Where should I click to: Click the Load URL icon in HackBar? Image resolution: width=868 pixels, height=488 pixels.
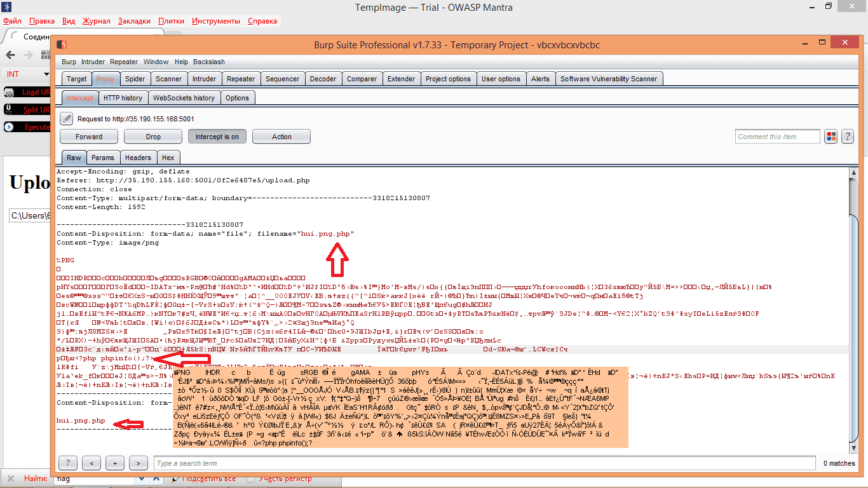9,92
